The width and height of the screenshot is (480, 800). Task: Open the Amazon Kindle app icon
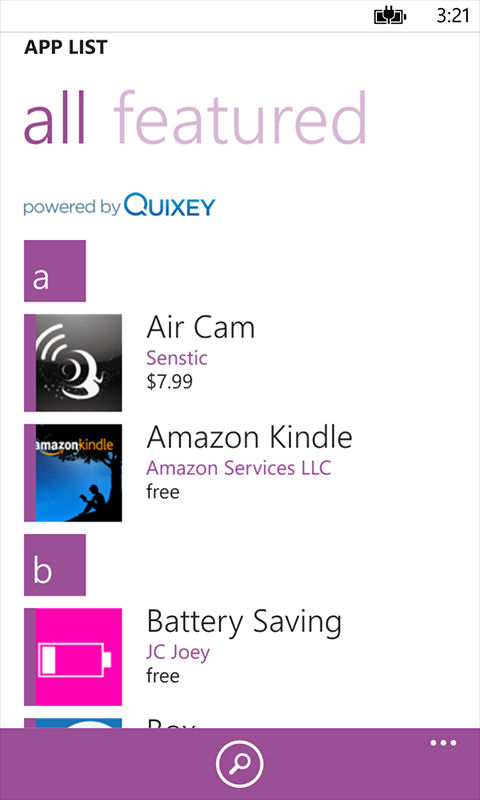[x=73, y=473]
